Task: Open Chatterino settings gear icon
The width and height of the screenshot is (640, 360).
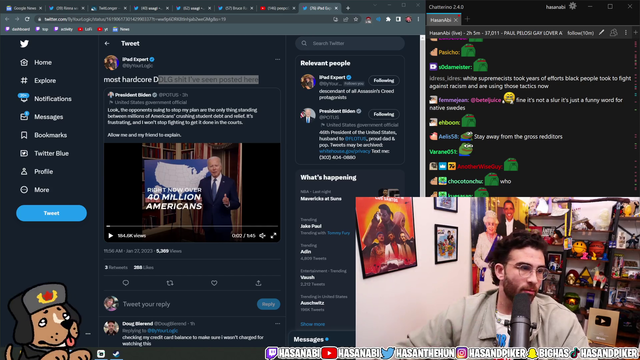Action: (x=573, y=6)
